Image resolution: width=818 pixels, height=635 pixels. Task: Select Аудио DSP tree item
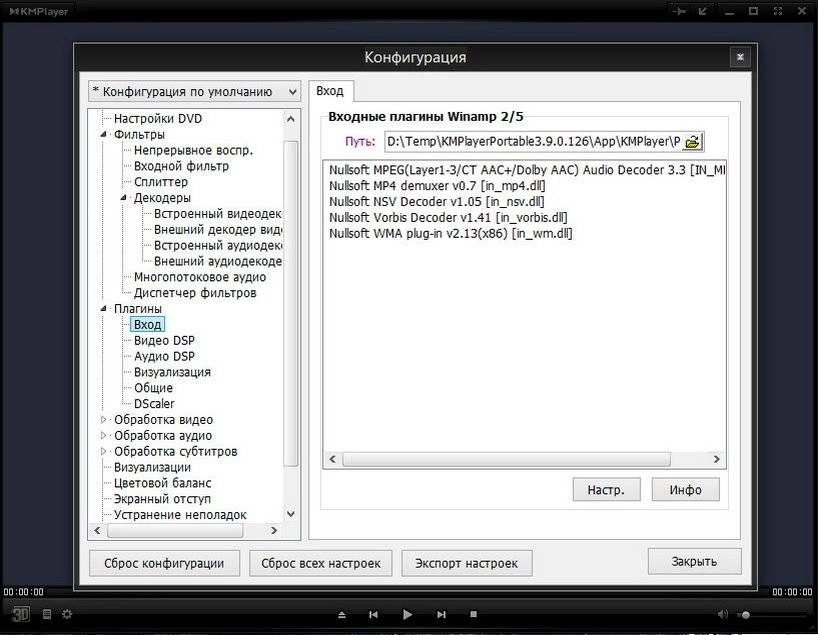(164, 356)
